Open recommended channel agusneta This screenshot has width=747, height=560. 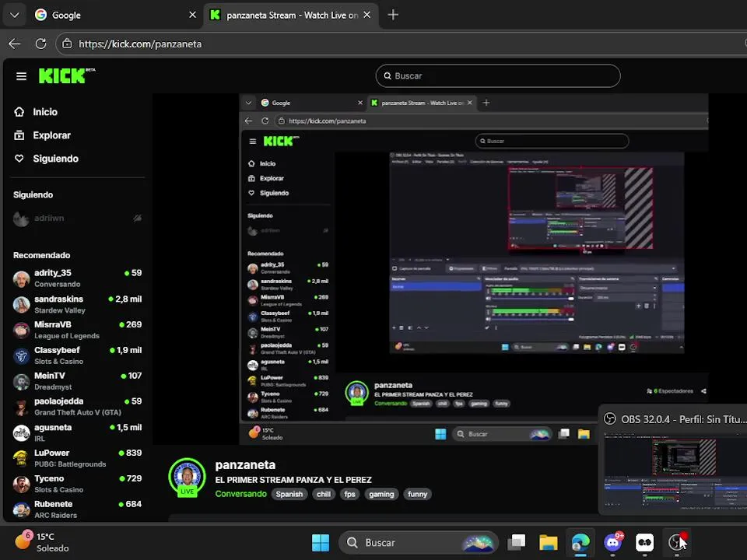[x=78, y=432]
